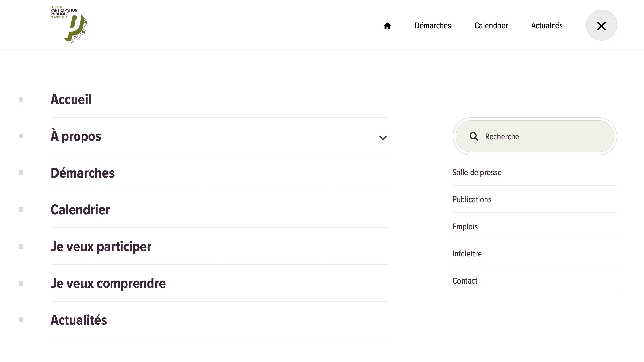Go to Je veux comprendre section

tap(108, 283)
